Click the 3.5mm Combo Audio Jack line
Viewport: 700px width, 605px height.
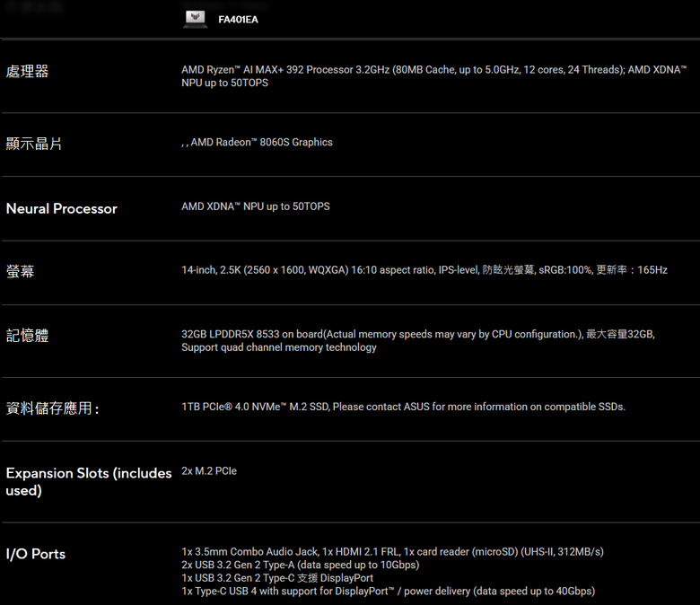point(392,552)
